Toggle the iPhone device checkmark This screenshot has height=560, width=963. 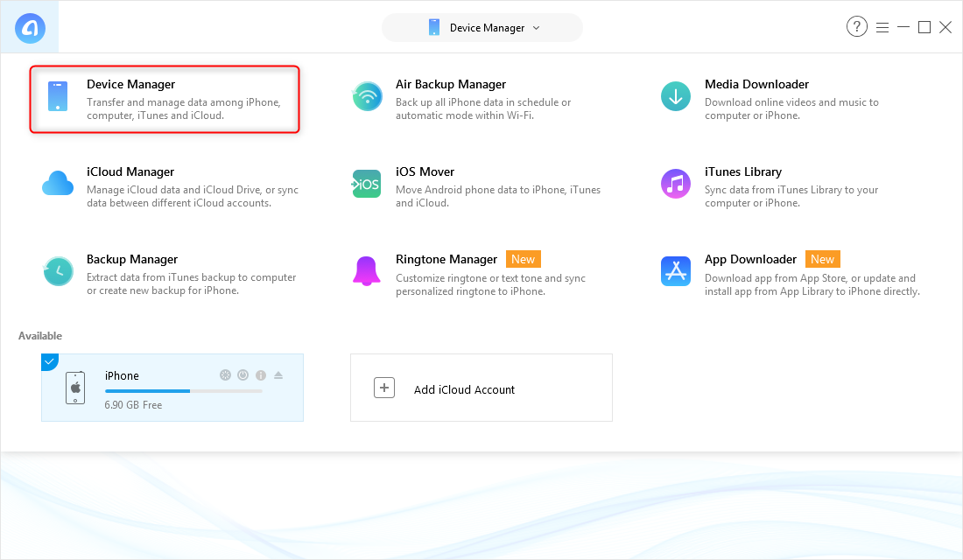tap(50, 362)
